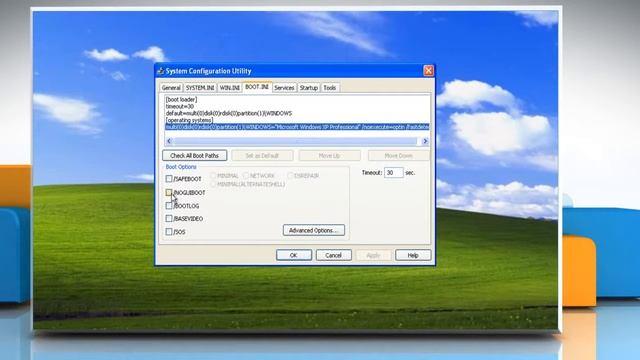Select the "[operating systems]" line

tap(189, 120)
